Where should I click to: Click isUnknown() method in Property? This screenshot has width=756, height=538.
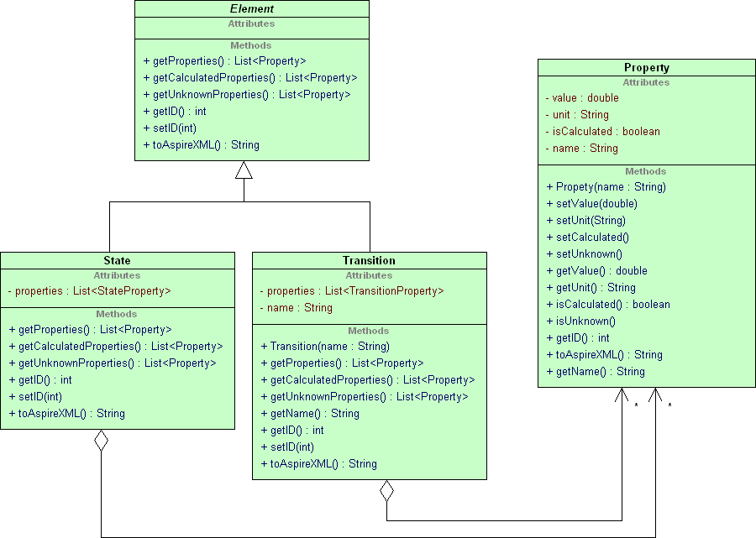(581, 321)
